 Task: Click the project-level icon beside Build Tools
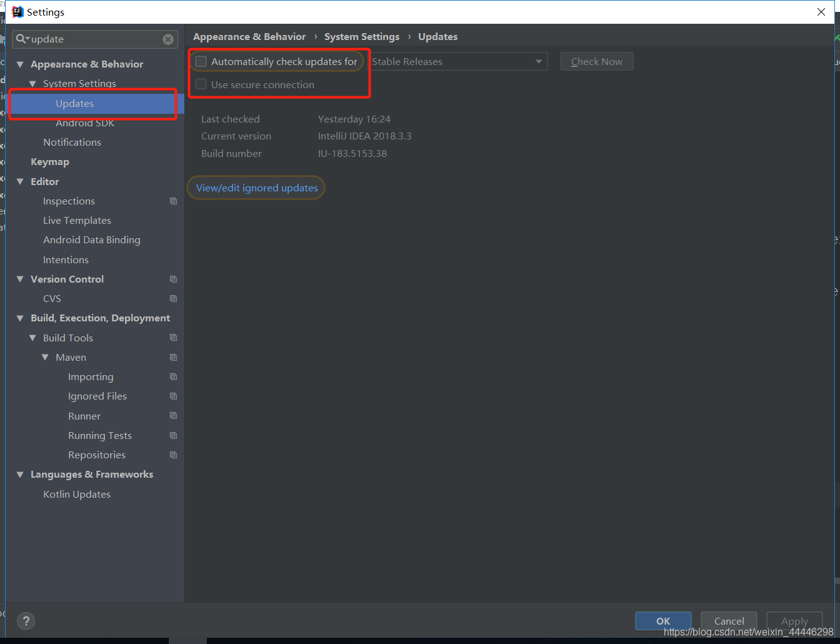coord(173,338)
